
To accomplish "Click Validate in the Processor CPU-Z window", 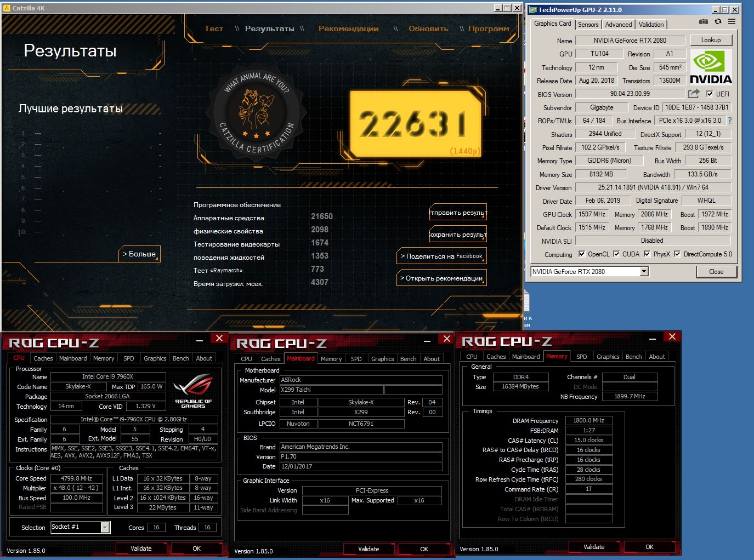I will pos(141,548).
